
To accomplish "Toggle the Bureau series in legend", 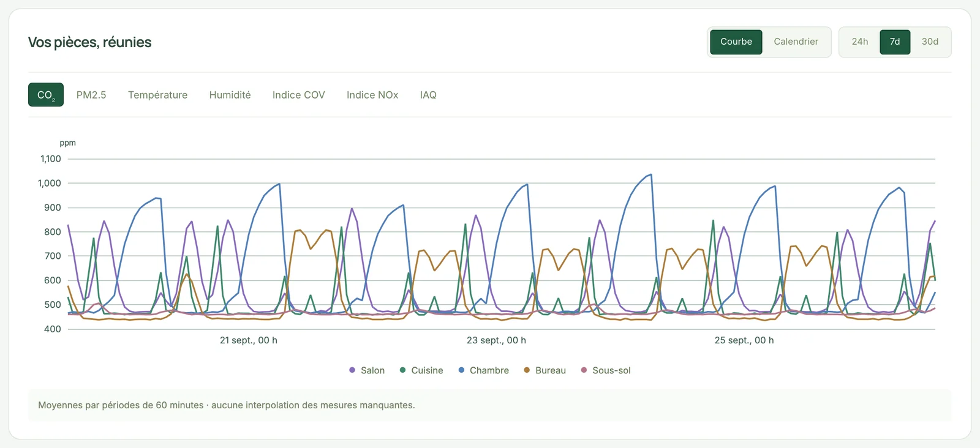I will 545,370.
